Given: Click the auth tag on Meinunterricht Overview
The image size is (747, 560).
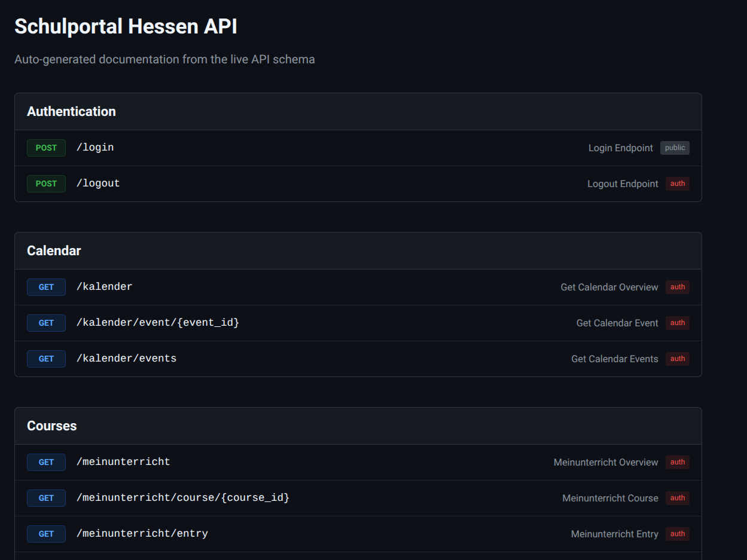Looking at the screenshot, I should click(x=678, y=462).
